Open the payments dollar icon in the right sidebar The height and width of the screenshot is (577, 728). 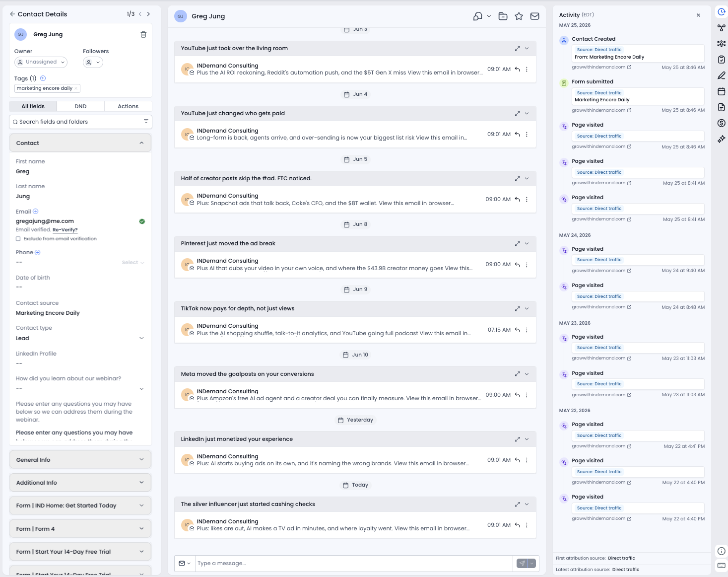pyautogui.click(x=721, y=123)
